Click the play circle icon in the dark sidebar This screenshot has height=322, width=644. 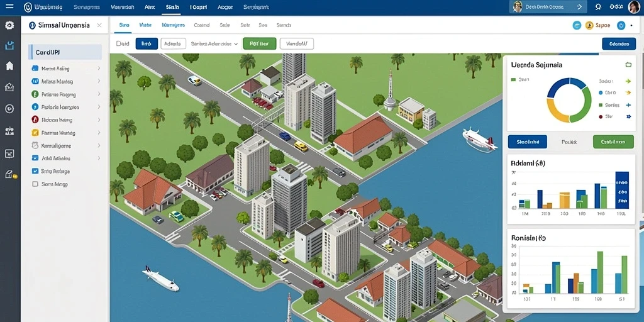(9, 109)
